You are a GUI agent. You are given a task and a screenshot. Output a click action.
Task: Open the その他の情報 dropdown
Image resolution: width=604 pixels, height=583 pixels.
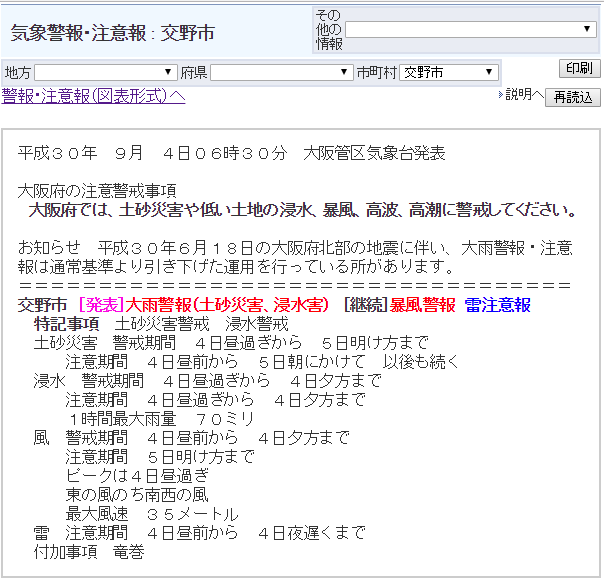pos(470,30)
